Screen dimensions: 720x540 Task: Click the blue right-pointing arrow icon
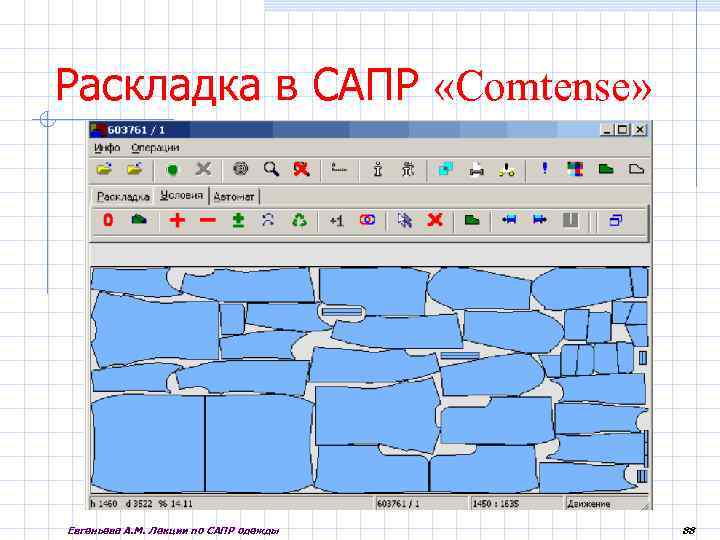[540, 220]
